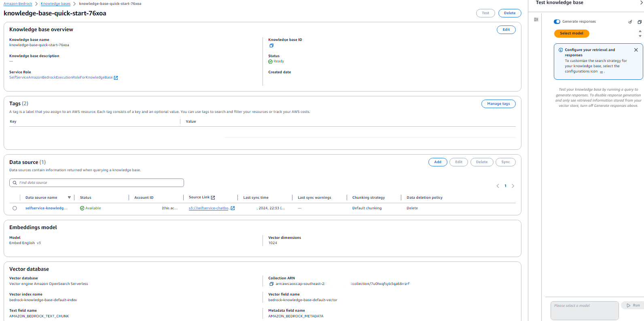
Task: Click the external-link icon beside the s3 source link
Action: point(233,208)
